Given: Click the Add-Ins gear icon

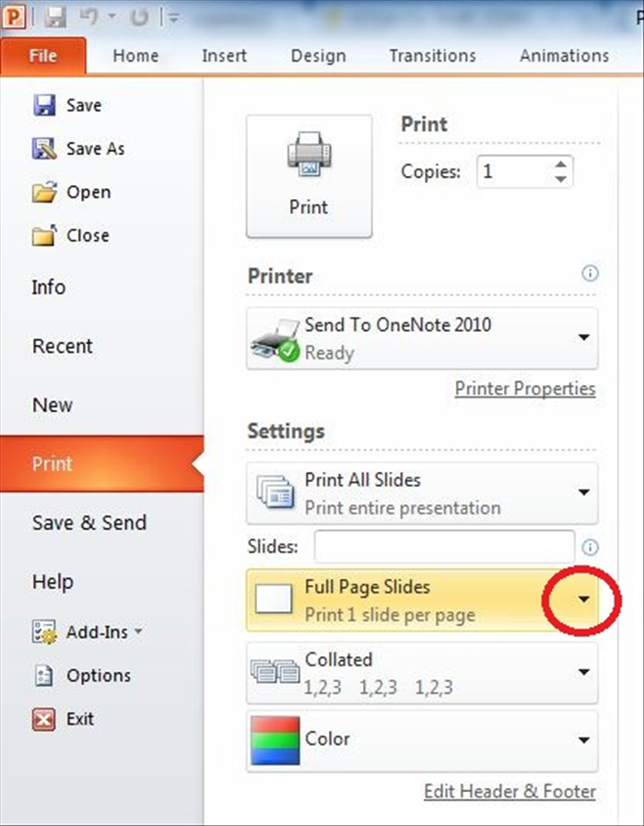Looking at the screenshot, I should point(44,631).
